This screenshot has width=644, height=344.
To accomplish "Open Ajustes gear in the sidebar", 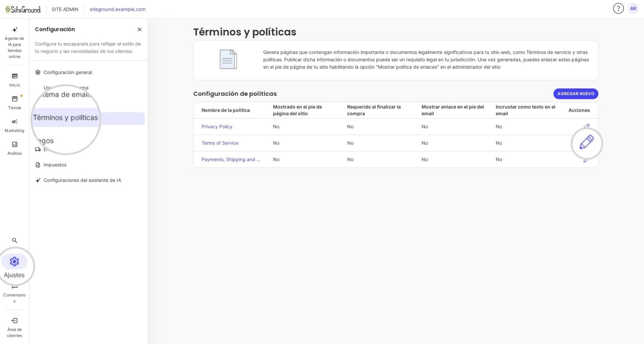I will (x=14, y=267).
